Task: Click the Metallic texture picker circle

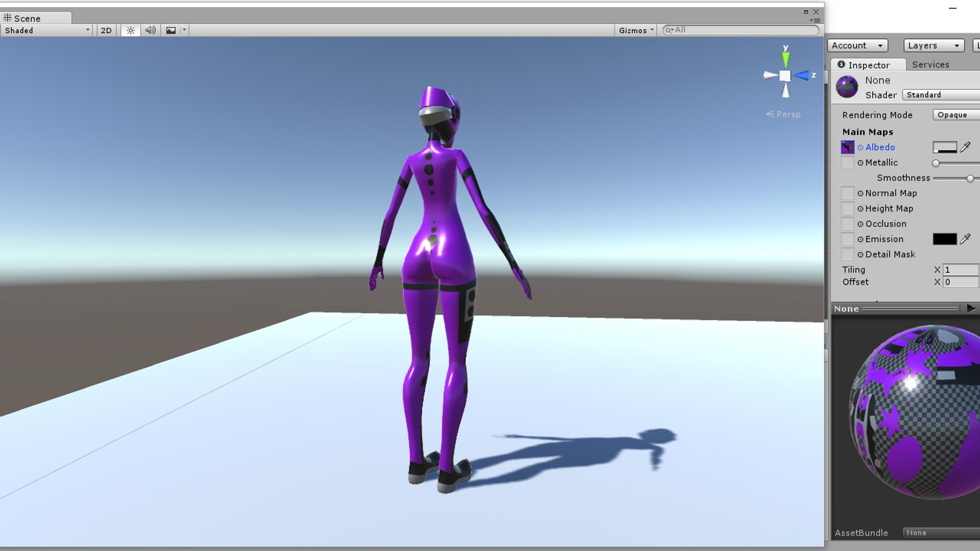Action: coord(861,163)
